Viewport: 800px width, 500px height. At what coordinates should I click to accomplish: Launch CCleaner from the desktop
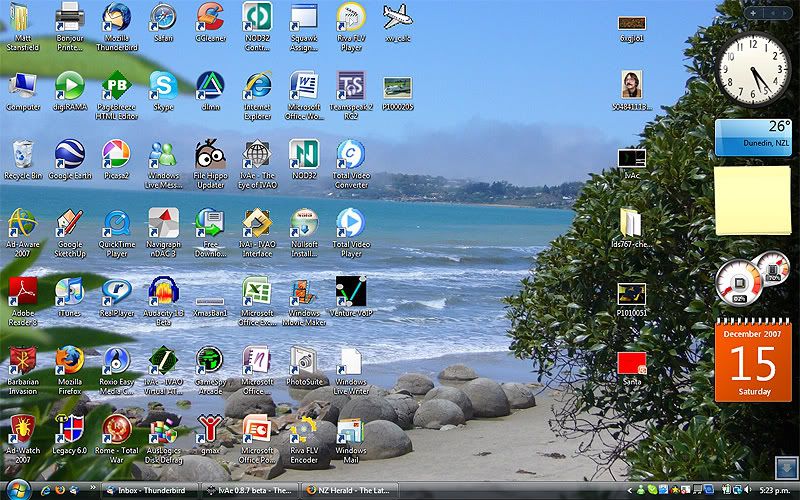(210, 18)
